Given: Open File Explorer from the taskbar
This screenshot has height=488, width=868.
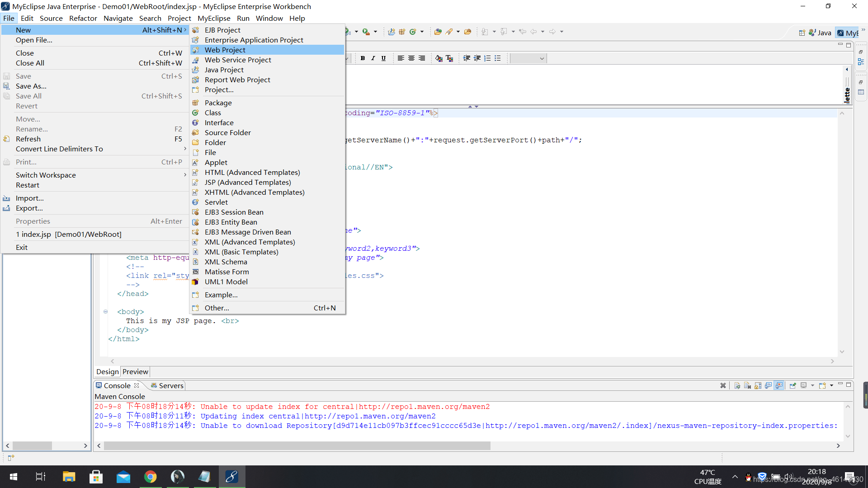Looking at the screenshot, I should [x=69, y=477].
